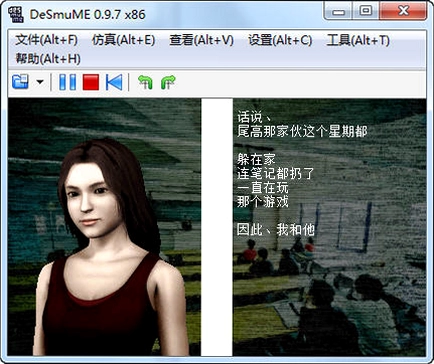
Task: Tap the game text line 连笔记都扔了
Action: pyautogui.click(x=276, y=173)
